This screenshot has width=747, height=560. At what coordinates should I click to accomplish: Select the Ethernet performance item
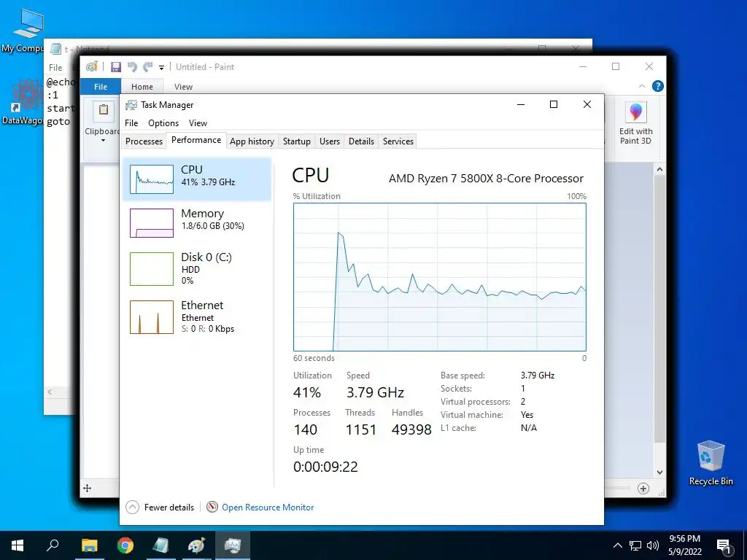(197, 316)
